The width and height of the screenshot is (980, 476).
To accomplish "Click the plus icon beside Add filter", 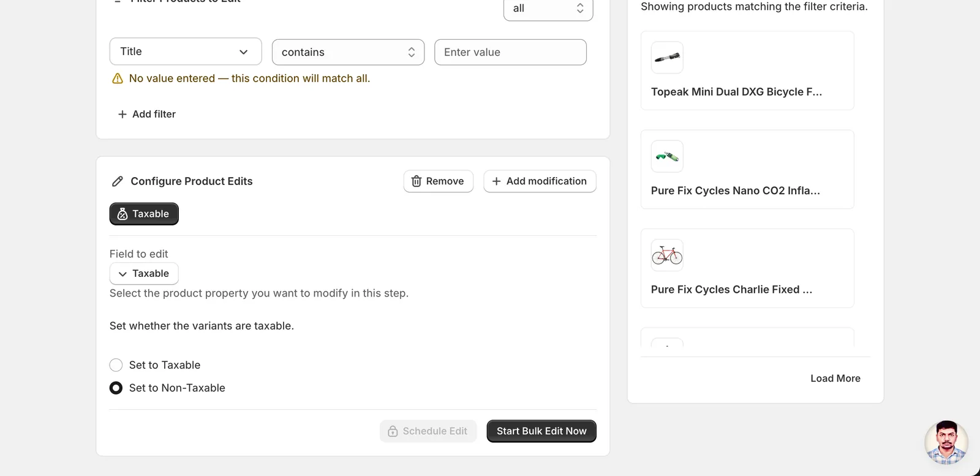I will click(123, 114).
